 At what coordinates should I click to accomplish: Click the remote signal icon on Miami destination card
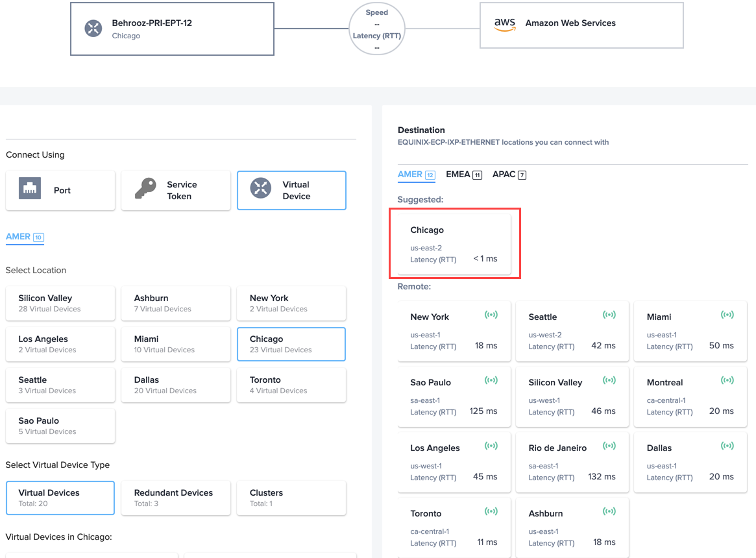727,315
